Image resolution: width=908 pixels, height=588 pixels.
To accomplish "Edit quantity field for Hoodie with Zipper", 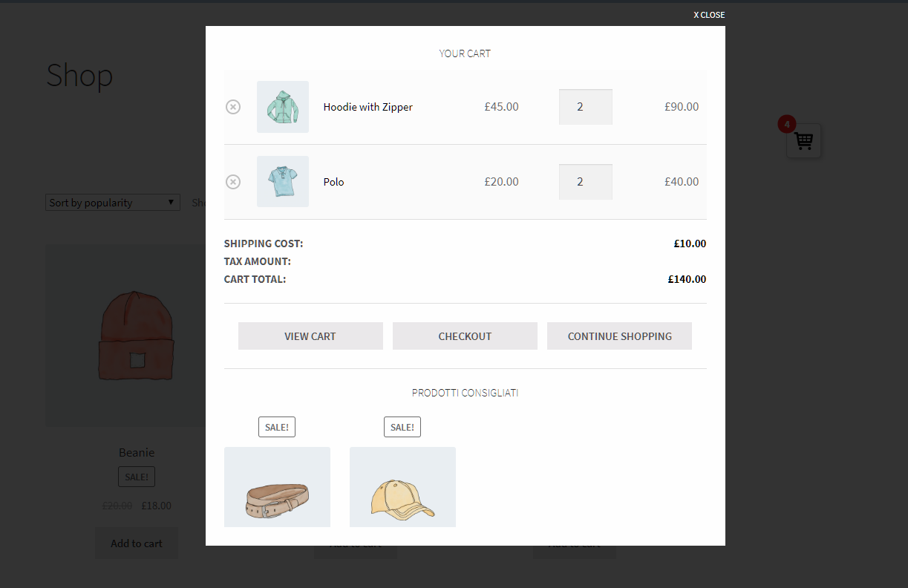I will [585, 107].
